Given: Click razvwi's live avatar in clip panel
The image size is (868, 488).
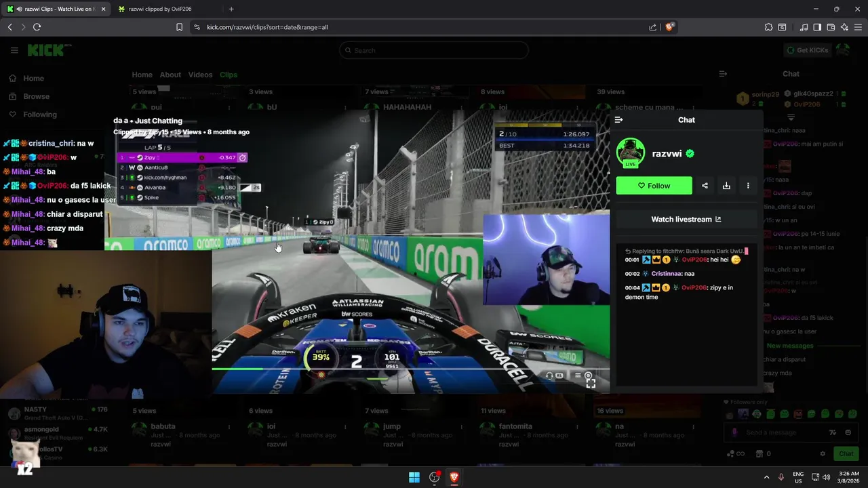Looking at the screenshot, I should coord(630,152).
